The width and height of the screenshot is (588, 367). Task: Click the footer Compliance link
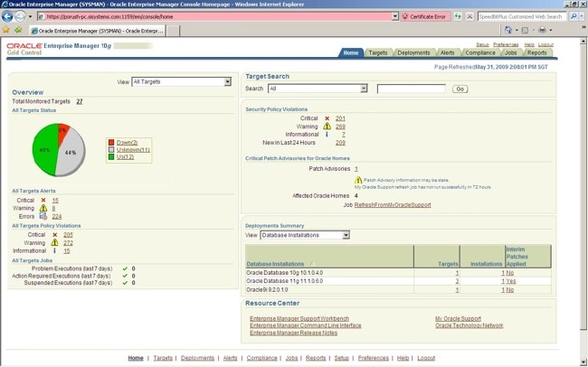tap(261, 358)
